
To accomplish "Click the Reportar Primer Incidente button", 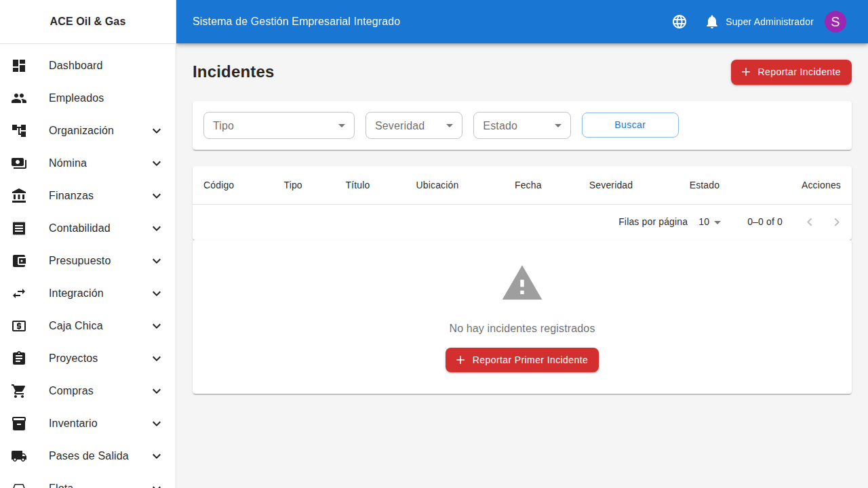I will click(521, 360).
